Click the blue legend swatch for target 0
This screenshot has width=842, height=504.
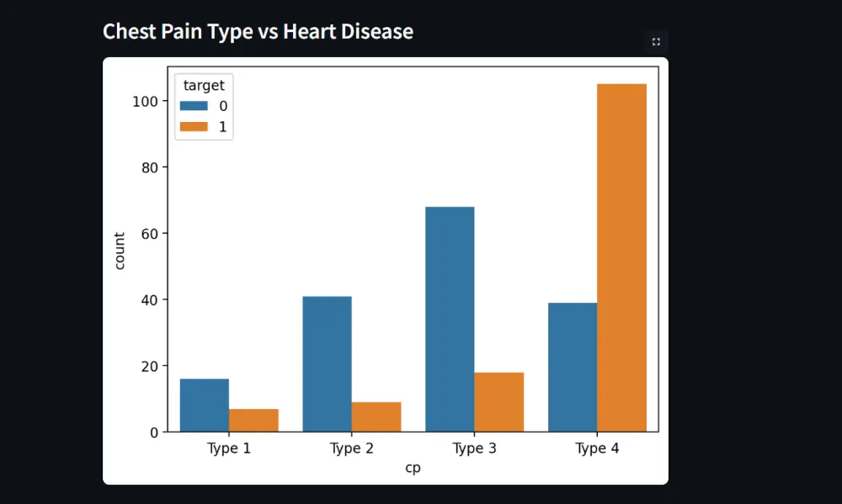click(x=193, y=106)
